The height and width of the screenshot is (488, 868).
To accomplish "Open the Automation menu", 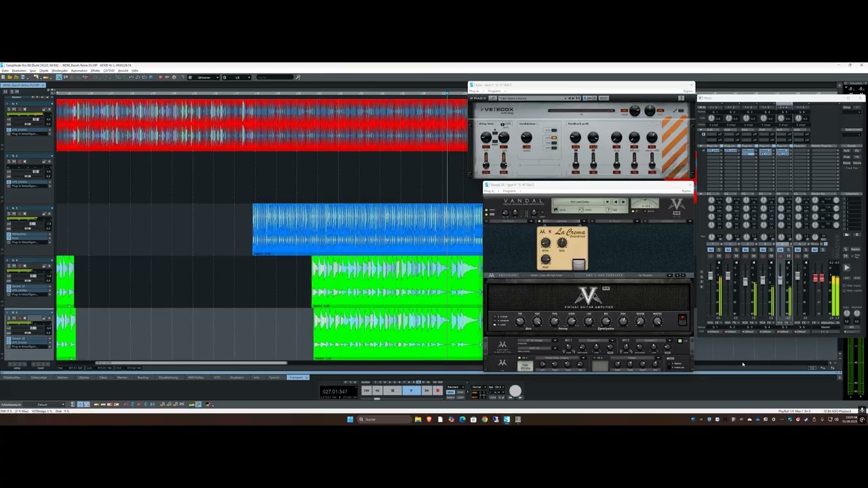I will tap(79, 70).
